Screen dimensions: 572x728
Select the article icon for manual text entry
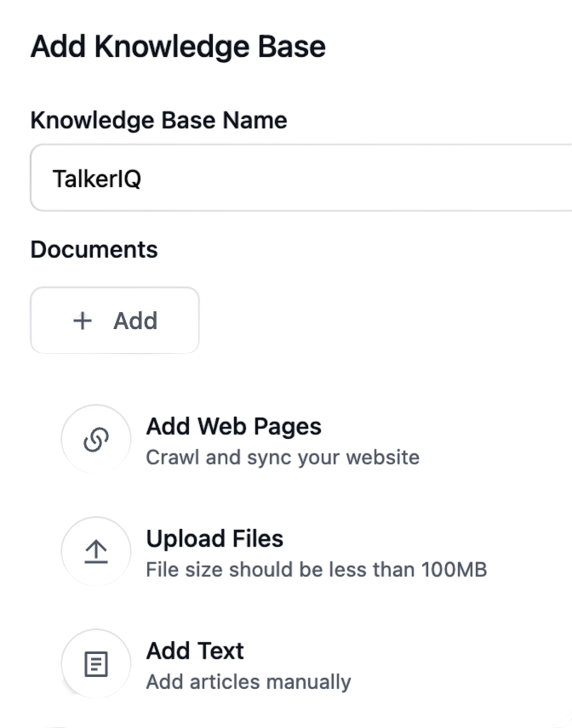tap(95, 664)
